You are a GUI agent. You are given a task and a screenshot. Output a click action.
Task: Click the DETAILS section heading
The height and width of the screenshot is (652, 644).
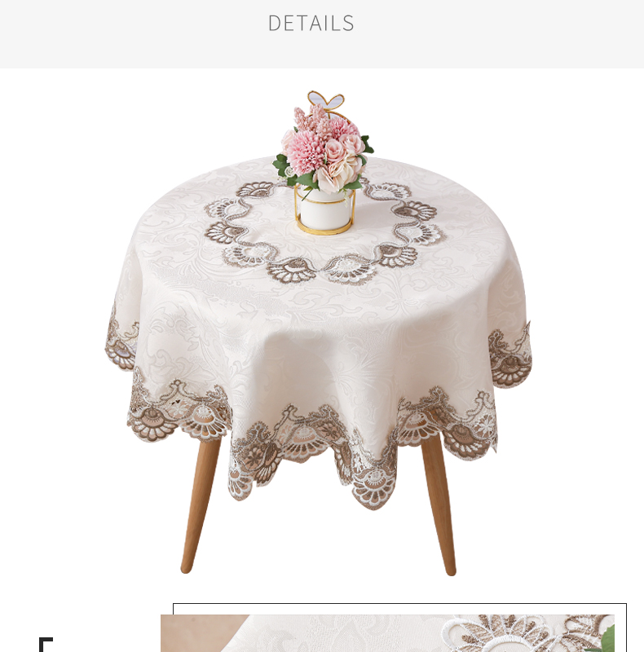[x=311, y=24]
